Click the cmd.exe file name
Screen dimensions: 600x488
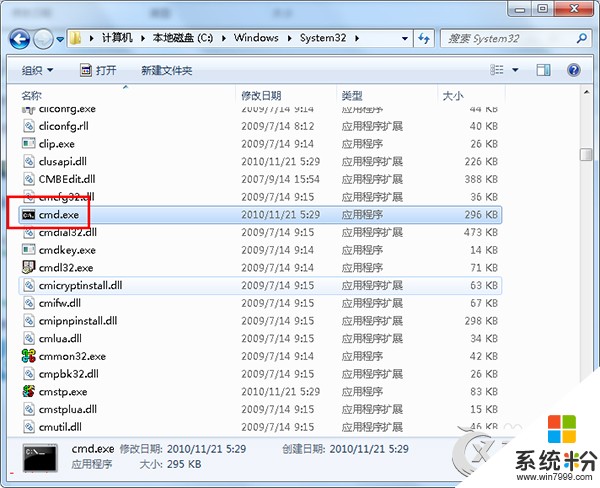click(59, 215)
